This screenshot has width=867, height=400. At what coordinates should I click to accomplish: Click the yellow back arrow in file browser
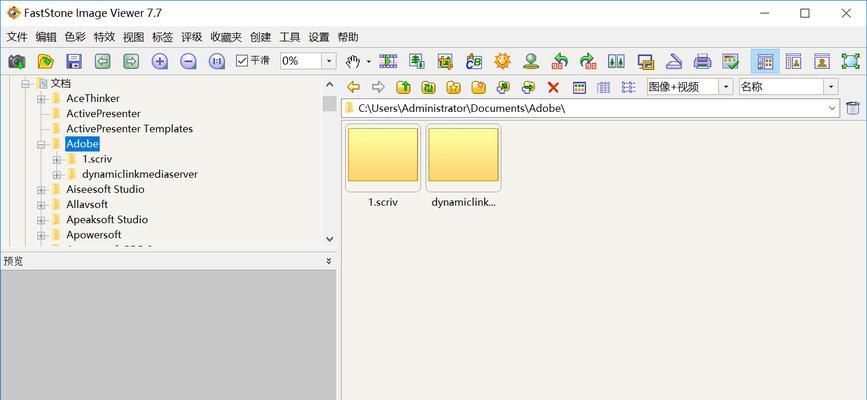(353, 87)
